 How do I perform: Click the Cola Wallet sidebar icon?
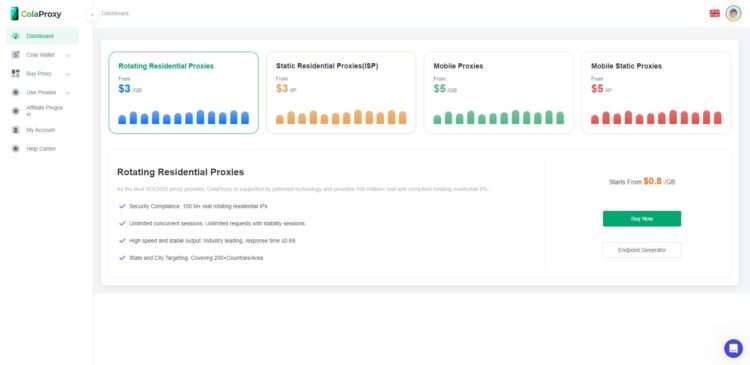[x=15, y=55]
